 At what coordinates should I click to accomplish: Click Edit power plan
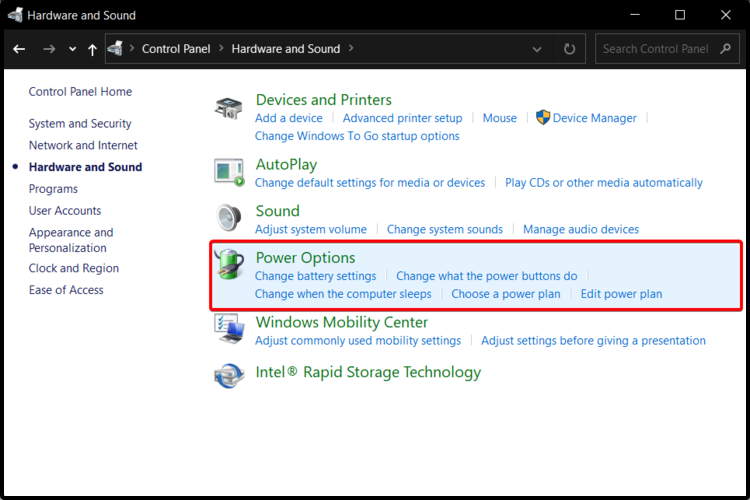(621, 294)
